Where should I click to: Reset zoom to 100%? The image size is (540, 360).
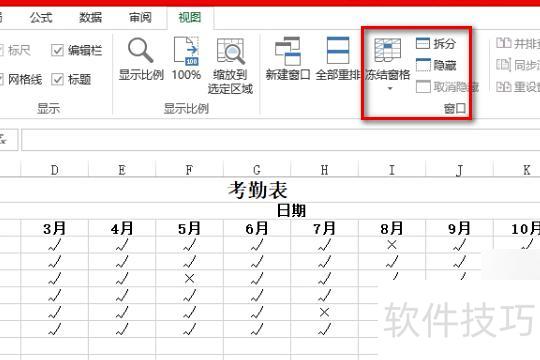(x=186, y=59)
